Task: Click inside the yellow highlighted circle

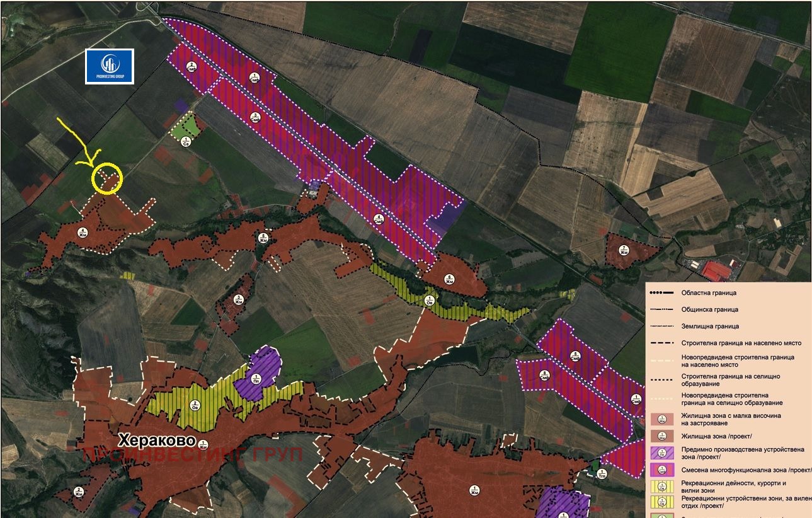Action: (x=107, y=179)
